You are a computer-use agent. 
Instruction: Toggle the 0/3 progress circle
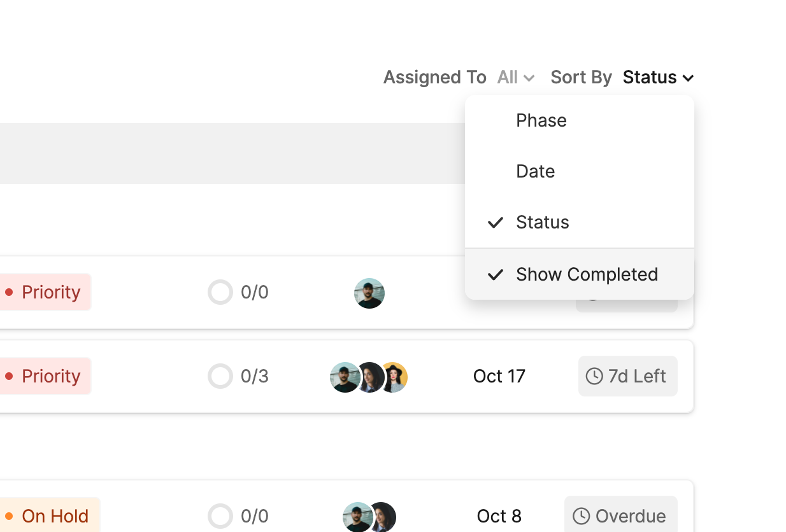click(220, 376)
